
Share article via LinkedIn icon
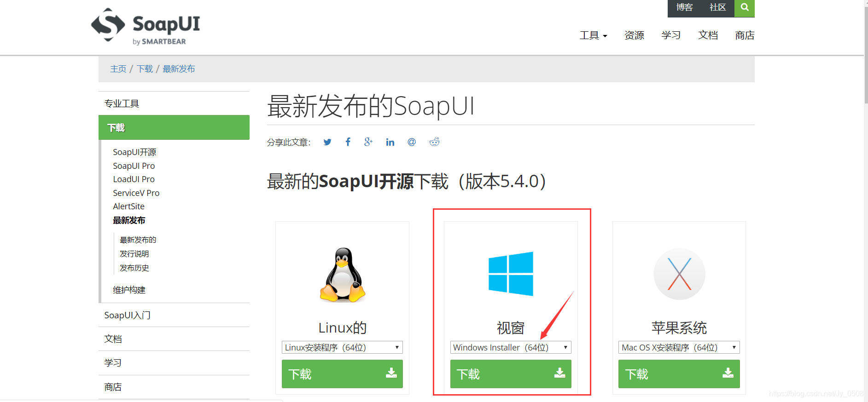click(x=390, y=142)
